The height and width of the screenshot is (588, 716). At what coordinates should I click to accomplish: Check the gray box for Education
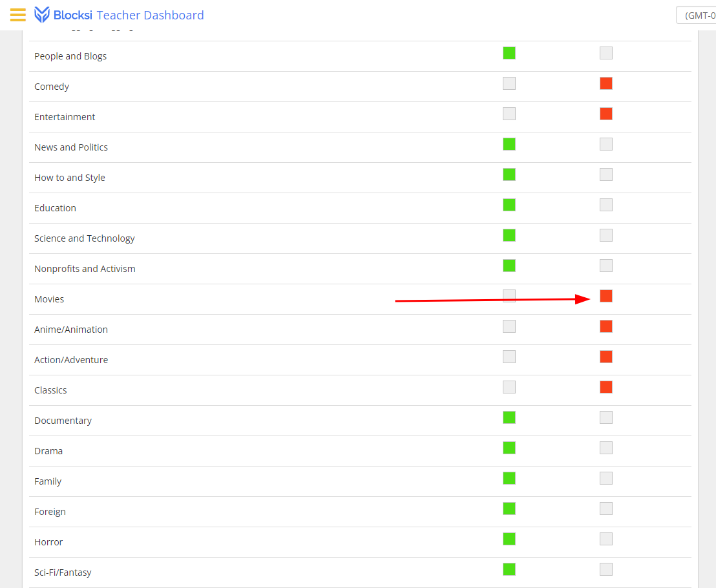click(606, 205)
